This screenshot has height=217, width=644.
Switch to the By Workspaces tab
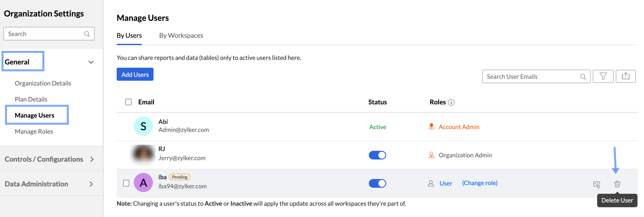click(x=181, y=36)
